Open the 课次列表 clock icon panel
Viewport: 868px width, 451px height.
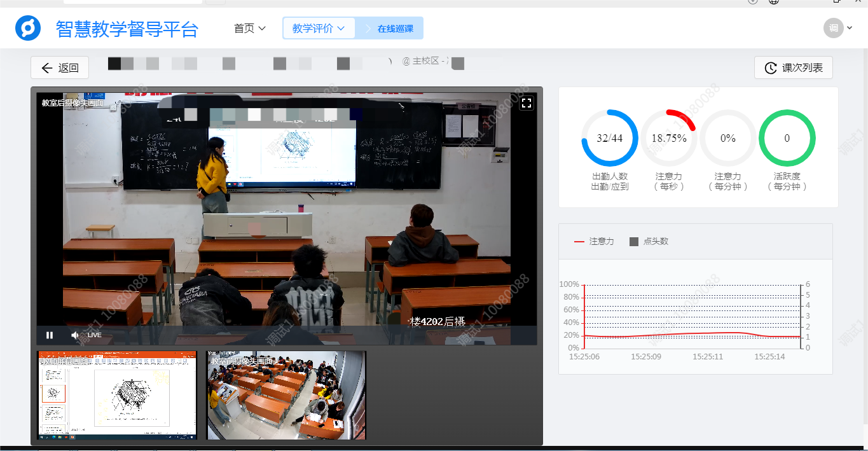(x=770, y=67)
